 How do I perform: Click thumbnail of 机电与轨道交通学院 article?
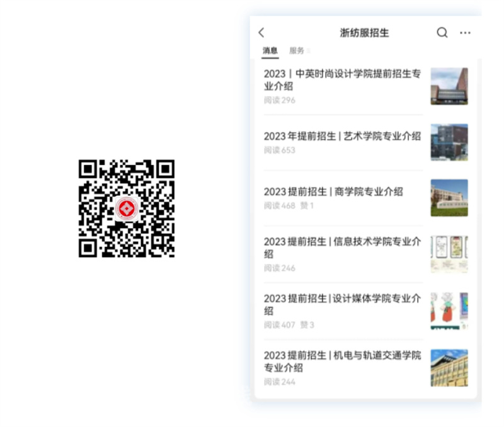pos(449,368)
